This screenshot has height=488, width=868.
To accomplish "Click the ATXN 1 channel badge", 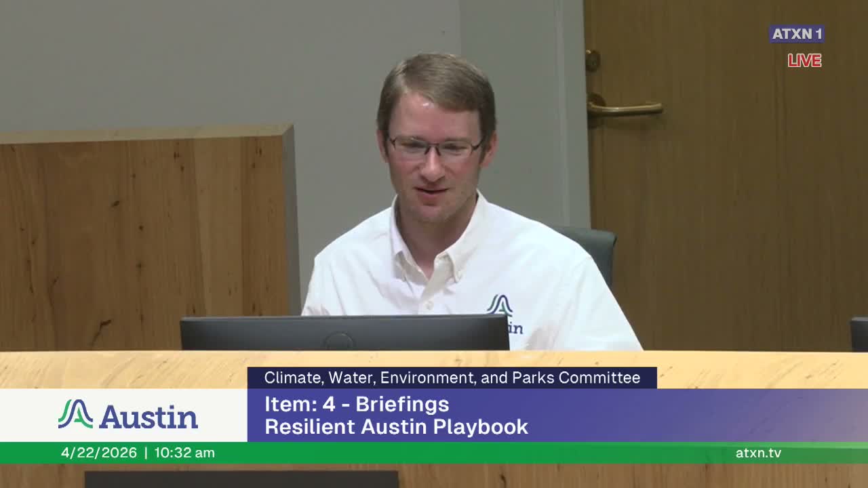I will pyautogui.click(x=797, y=34).
